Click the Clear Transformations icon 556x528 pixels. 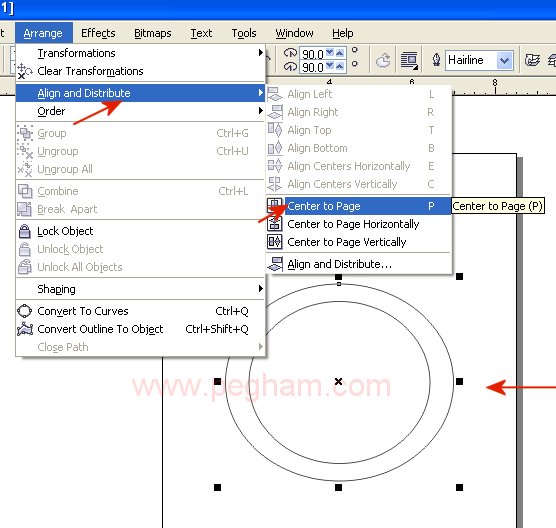coord(25,71)
